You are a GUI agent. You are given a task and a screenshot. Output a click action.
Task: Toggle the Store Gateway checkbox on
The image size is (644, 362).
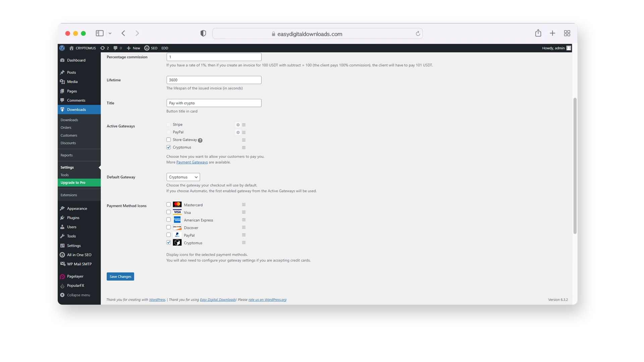(168, 140)
